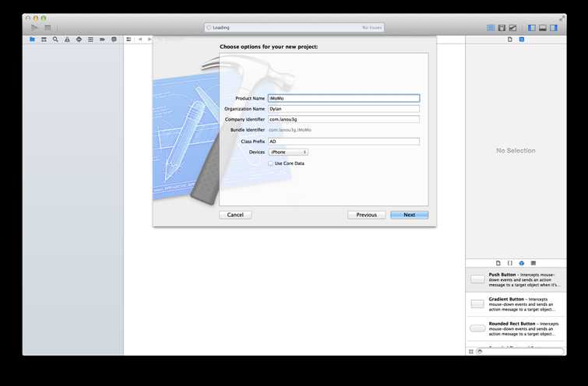Go back with the jump bar left arrow
The width and height of the screenshot is (588, 386).
140,40
